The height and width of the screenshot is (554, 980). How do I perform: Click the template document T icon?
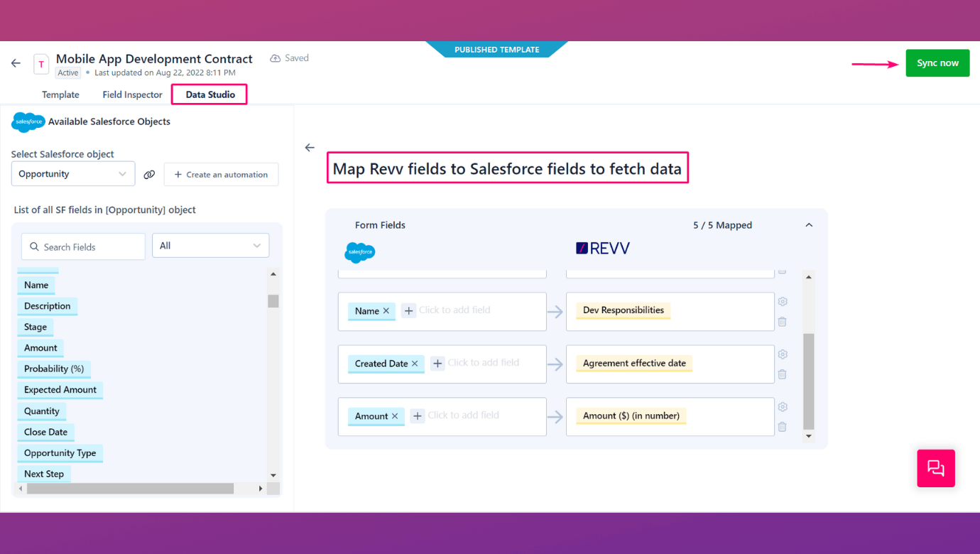41,64
